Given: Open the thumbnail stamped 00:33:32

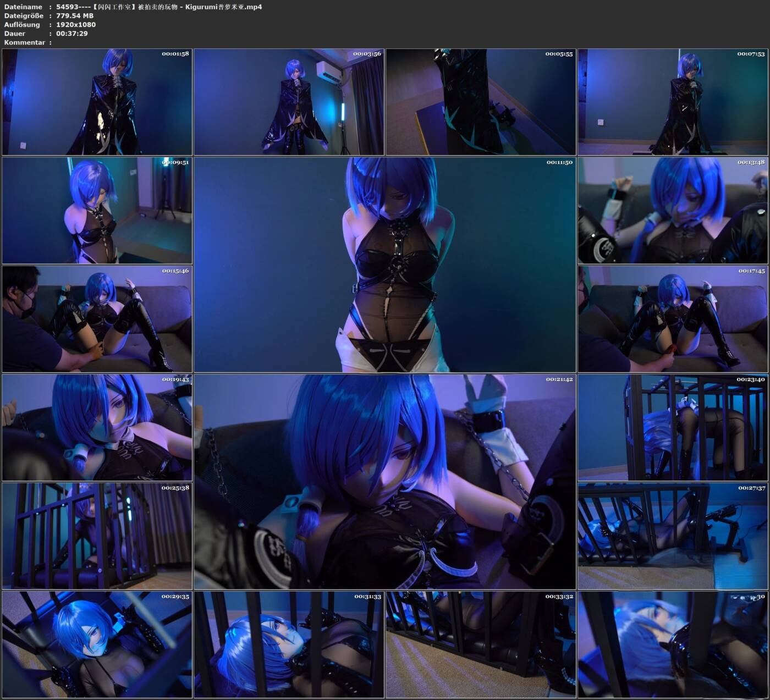Looking at the screenshot, I should tap(481, 645).
